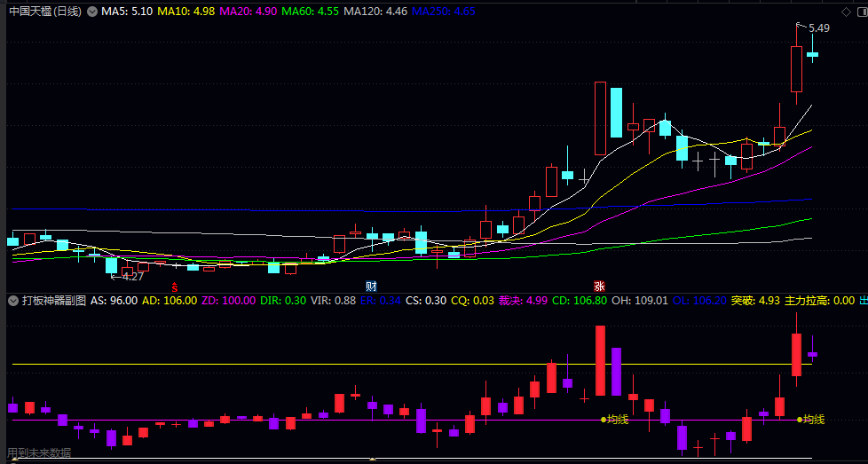The image size is (868, 464).
Task: Click the diamond icon at top right
Action: pyautogui.click(x=846, y=12)
